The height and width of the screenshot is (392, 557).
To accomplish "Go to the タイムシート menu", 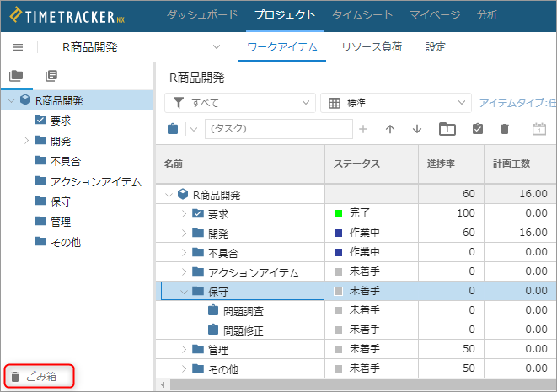I will coord(362,15).
